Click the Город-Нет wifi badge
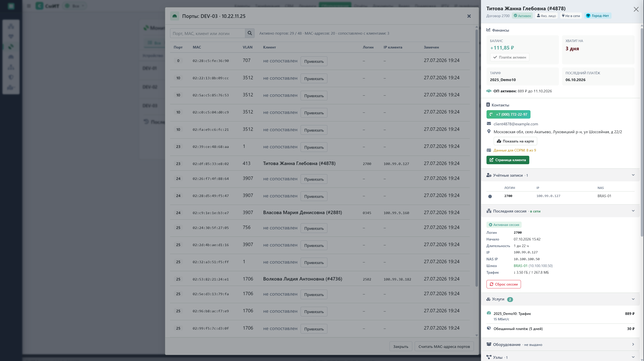The image size is (644, 361). (x=598, y=16)
